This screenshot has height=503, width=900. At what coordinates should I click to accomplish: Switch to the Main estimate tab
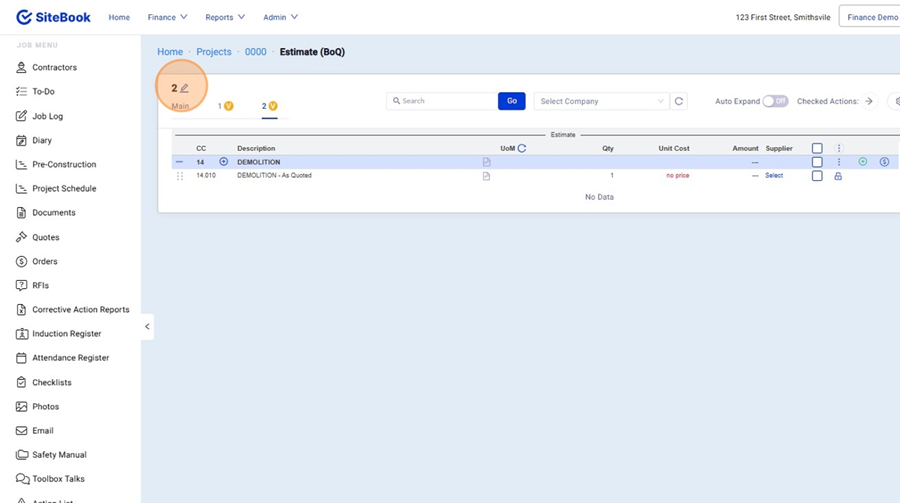tap(180, 106)
